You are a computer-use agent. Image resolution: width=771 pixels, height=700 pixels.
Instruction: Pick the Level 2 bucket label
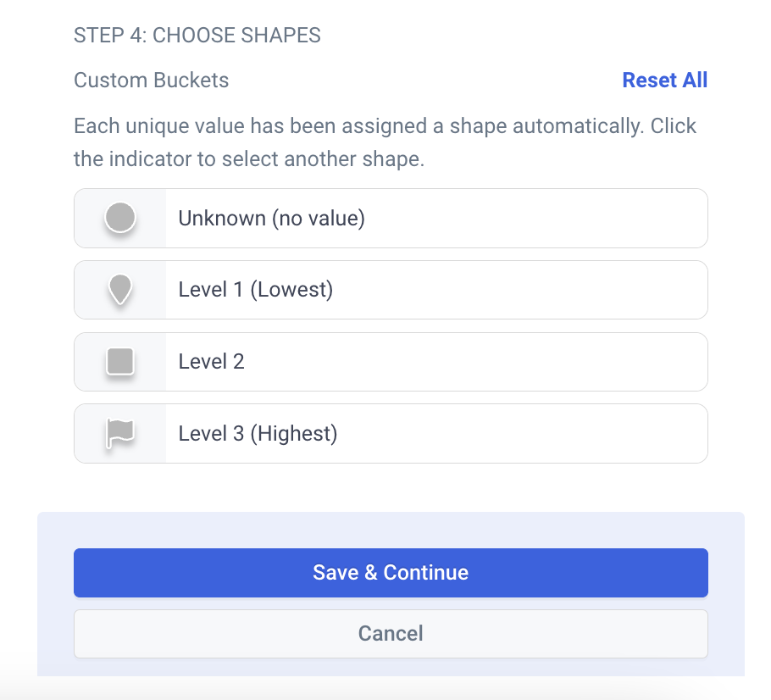tap(212, 362)
